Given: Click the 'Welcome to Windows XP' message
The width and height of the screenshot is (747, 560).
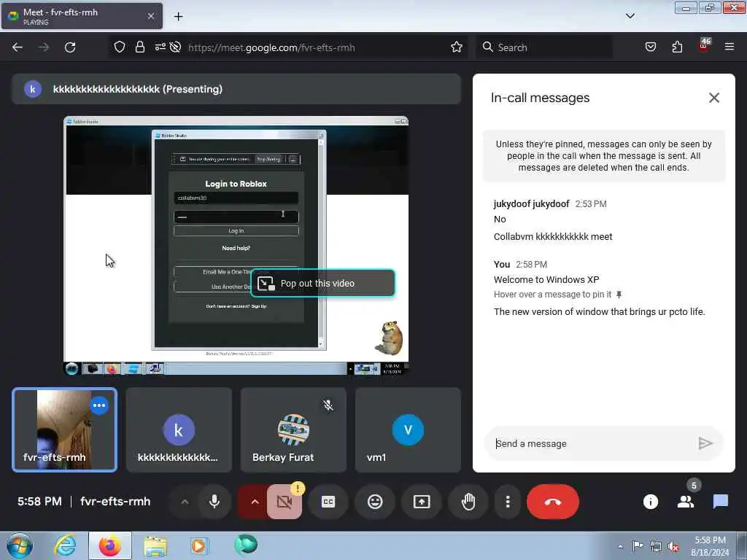Looking at the screenshot, I should pyautogui.click(x=546, y=279).
